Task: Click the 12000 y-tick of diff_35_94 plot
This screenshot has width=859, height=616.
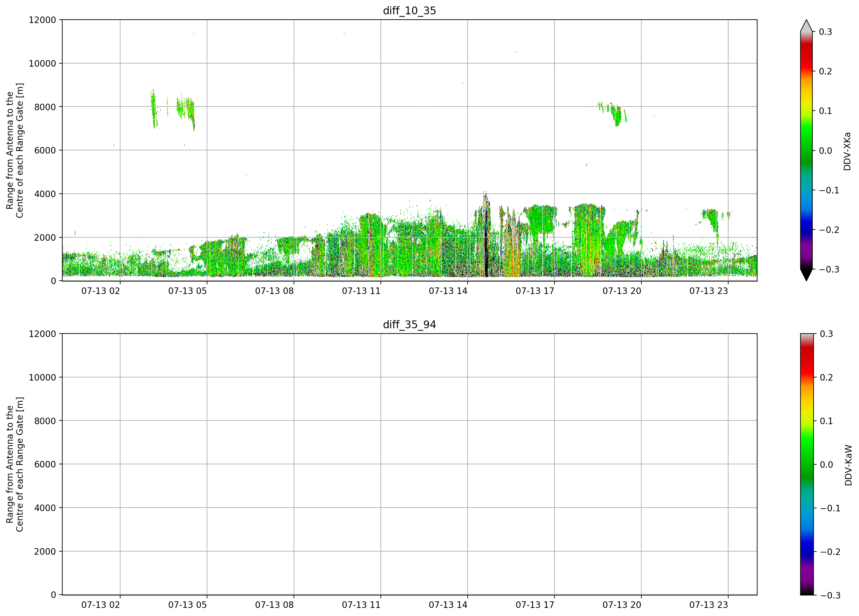Action: tap(42, 334)
